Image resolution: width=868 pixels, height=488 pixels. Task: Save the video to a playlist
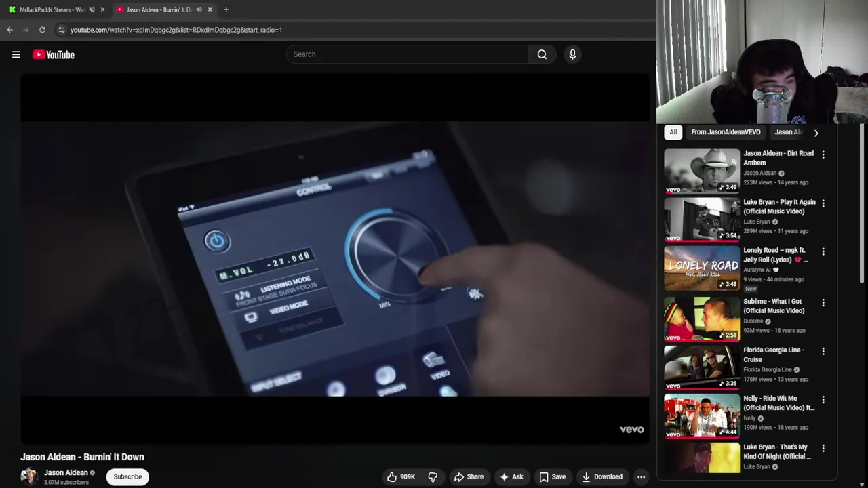click(x=552, y=477)
